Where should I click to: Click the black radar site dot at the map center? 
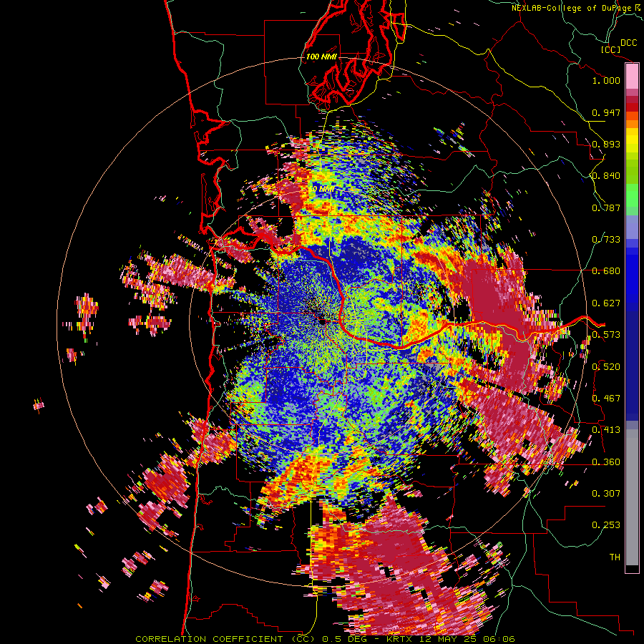[x=323, y=322]
